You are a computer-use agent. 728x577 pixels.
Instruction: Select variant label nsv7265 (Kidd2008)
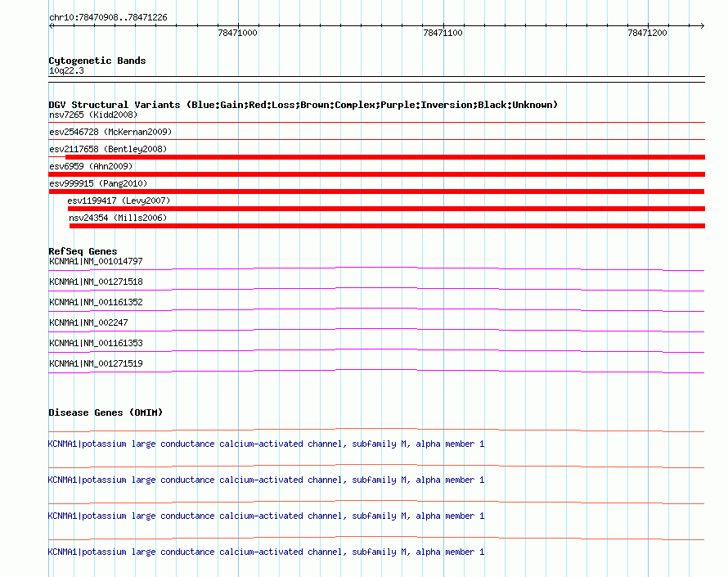93,115
